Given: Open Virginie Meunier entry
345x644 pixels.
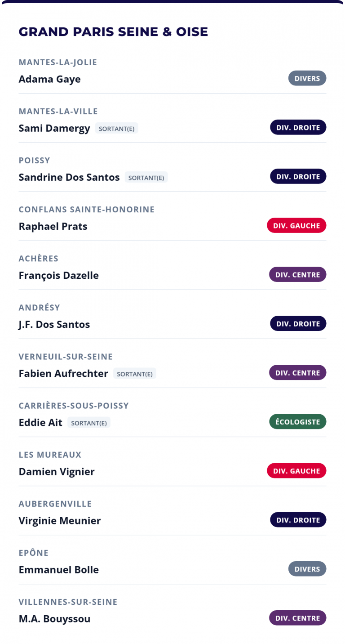Looking at the screenshot, I should click(x=60, y=520).
